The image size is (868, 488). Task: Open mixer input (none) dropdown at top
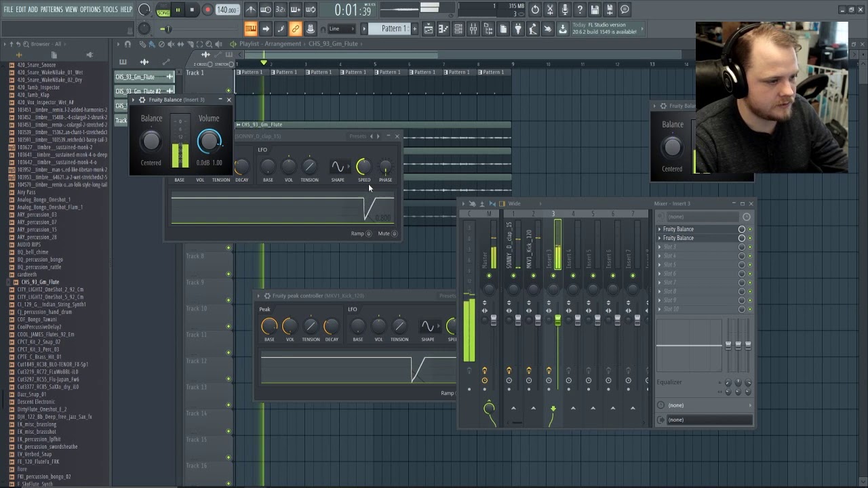point(703,217)
